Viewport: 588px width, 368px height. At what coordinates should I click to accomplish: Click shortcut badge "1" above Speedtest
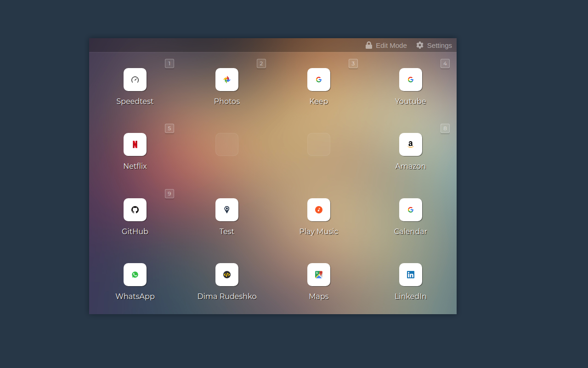point(170,63)
